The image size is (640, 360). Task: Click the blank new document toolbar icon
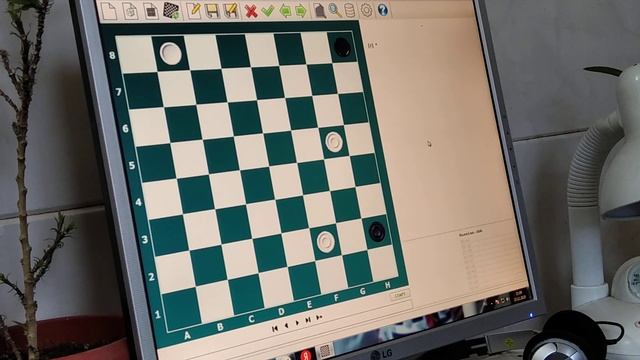point(109,11)
